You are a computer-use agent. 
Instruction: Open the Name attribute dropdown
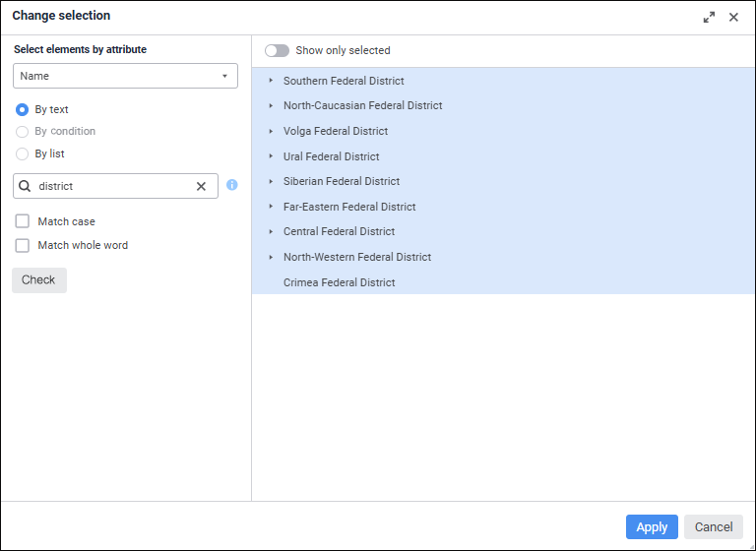tap(125, 76)
